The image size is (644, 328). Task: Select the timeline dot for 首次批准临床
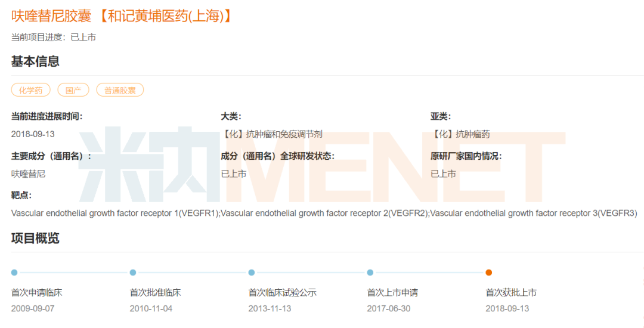pos(133,273)
